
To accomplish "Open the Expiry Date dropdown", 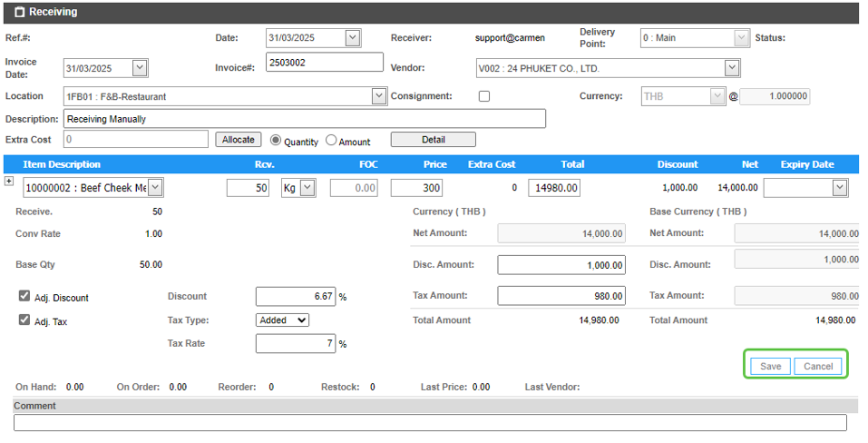I will coord(839,188).
